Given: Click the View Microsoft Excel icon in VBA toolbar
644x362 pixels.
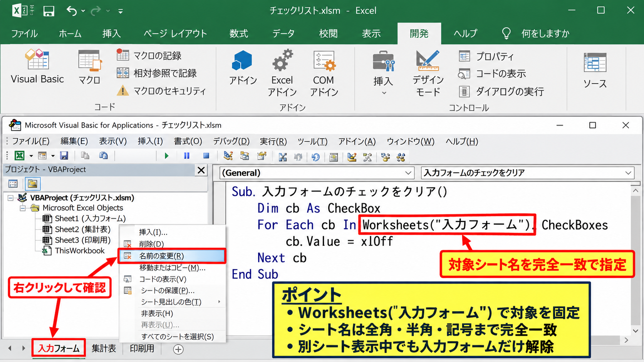Looking at the screenshot, I should [19, 156].
